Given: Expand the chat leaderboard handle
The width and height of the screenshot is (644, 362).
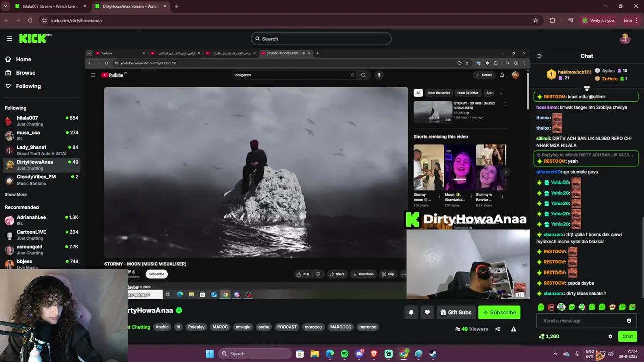Looking at the screenshot, I should pyautogui.click(x=587, y=88).
